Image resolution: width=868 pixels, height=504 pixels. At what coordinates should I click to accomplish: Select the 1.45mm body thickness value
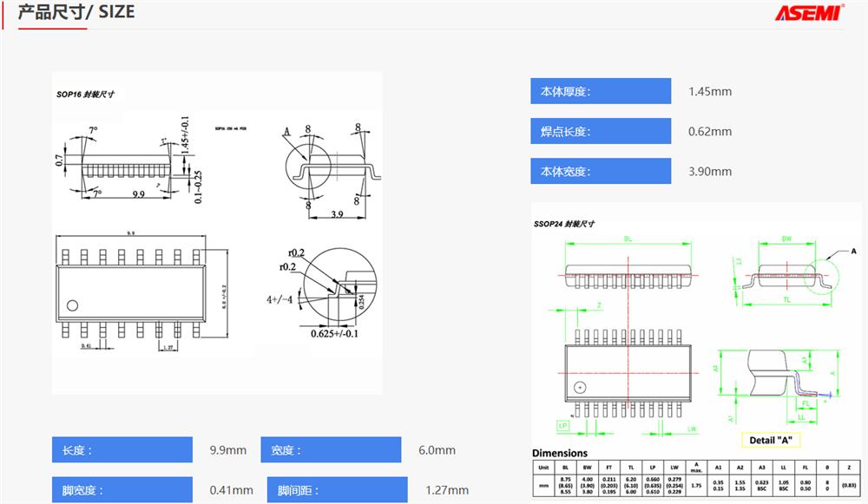(x=710, y=91)
